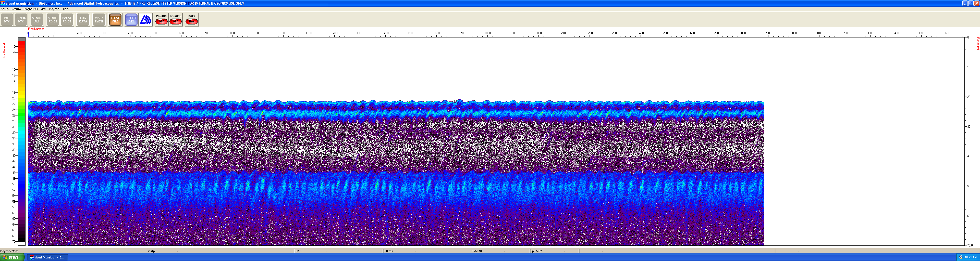Screen dimensions: 980x261
Task: Click the LOG DATA toolbar button
Action: [83, 20]
